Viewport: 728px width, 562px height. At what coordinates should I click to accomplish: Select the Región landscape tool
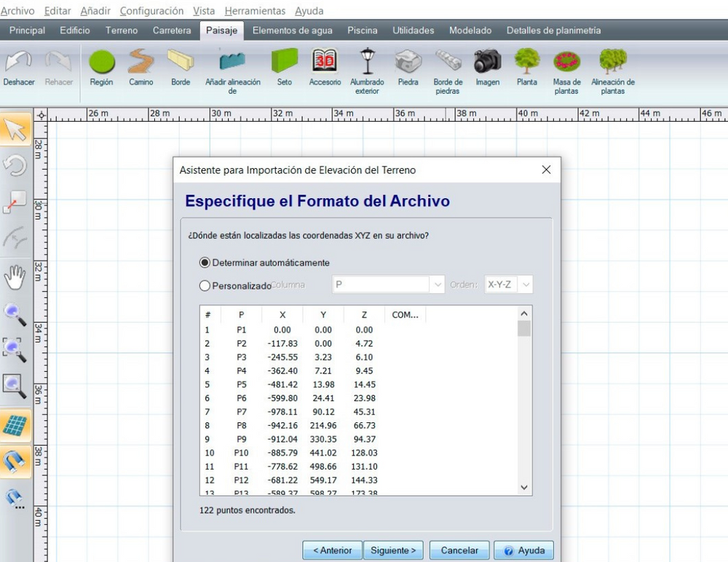tap(102, 67)
